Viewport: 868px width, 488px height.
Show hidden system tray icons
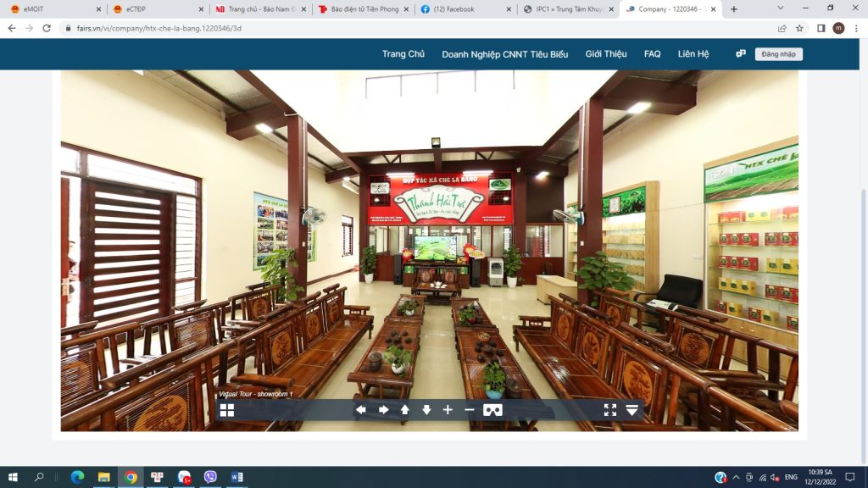pyautogui.click(x=737, y=477)
